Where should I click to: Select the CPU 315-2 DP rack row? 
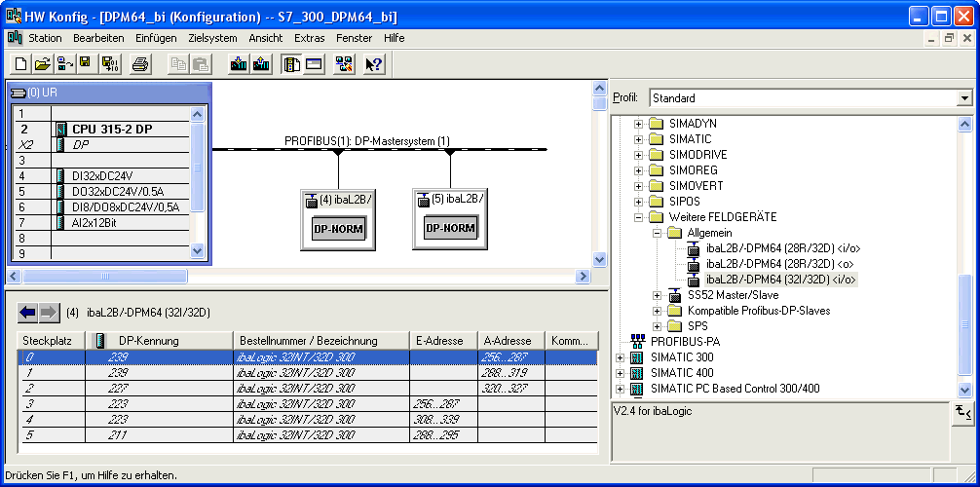pyautogui.click(x=111, y=129)
